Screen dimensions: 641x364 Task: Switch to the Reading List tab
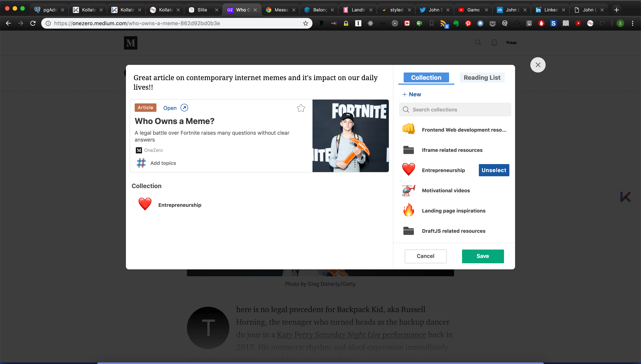(482, 77)
